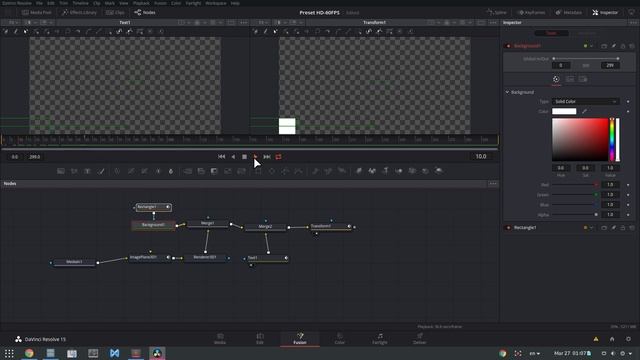Switch to the Color page

pos(340,339)
